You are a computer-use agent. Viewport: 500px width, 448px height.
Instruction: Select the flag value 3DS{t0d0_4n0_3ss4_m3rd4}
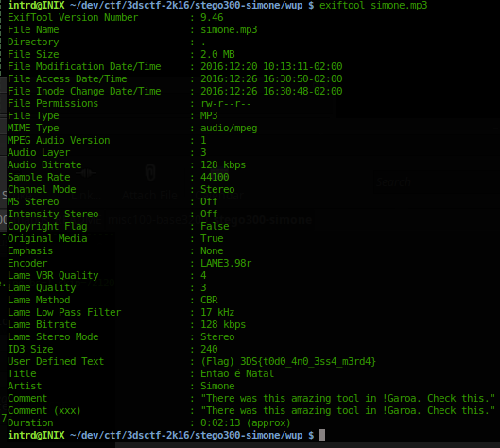(x=308, y=361)
